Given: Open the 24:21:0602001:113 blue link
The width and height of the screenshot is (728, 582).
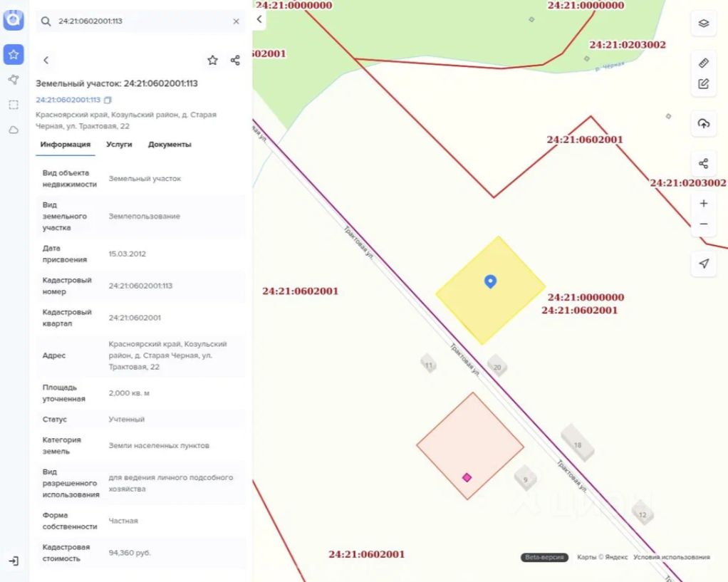Looking at the screenshot, I should click(68, 100).
